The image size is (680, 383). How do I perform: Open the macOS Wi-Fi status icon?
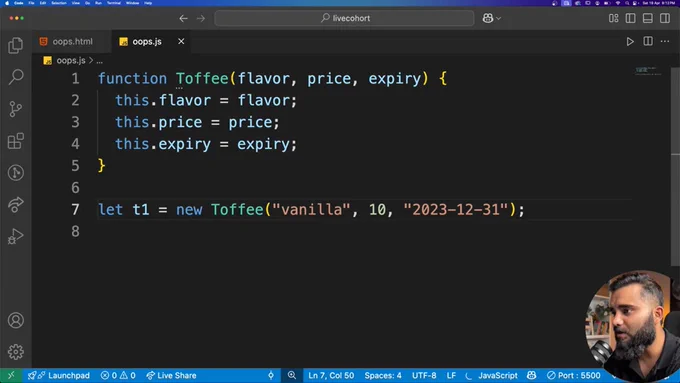tap(618, 3)
